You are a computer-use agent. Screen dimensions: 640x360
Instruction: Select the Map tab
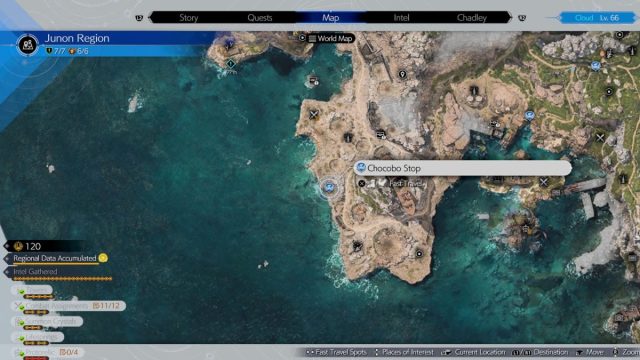tap(330, 18)
